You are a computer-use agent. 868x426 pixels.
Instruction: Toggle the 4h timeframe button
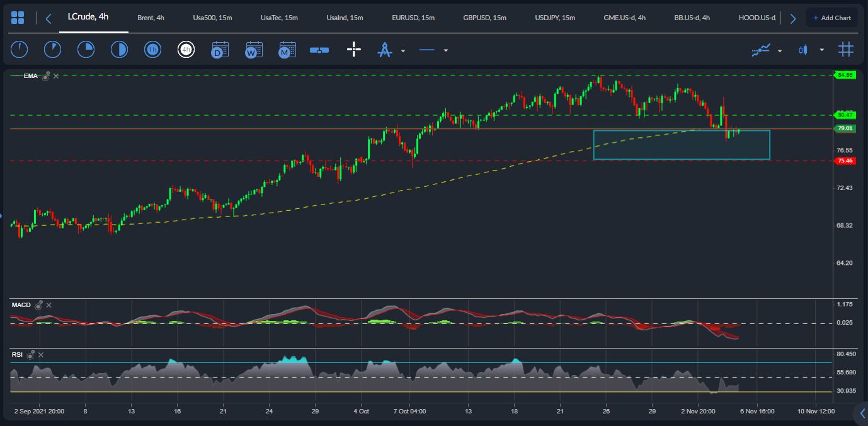(x=186, y=50)
